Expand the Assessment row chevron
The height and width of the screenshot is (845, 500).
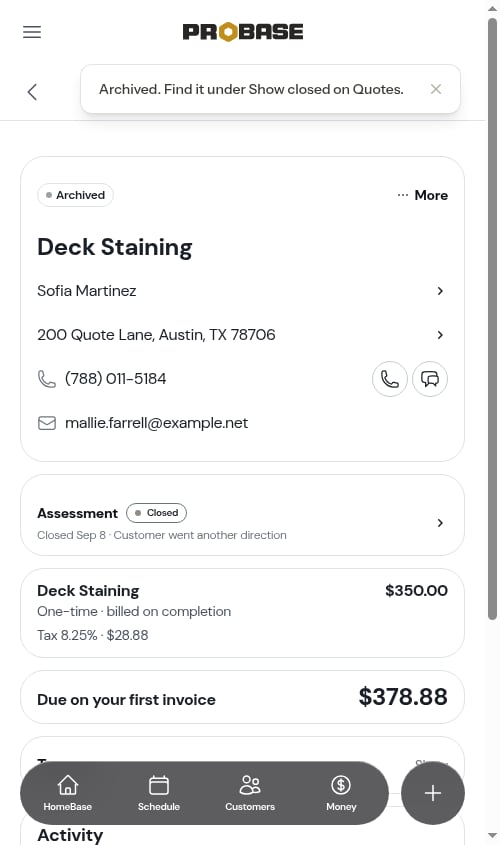[x=440, y=523]
